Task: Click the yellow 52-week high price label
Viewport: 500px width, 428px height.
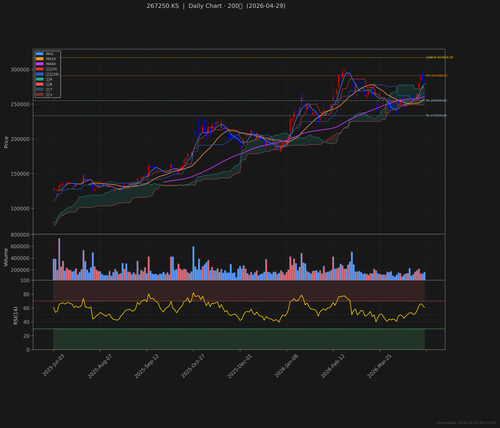Action: click(x=439, y=58)
